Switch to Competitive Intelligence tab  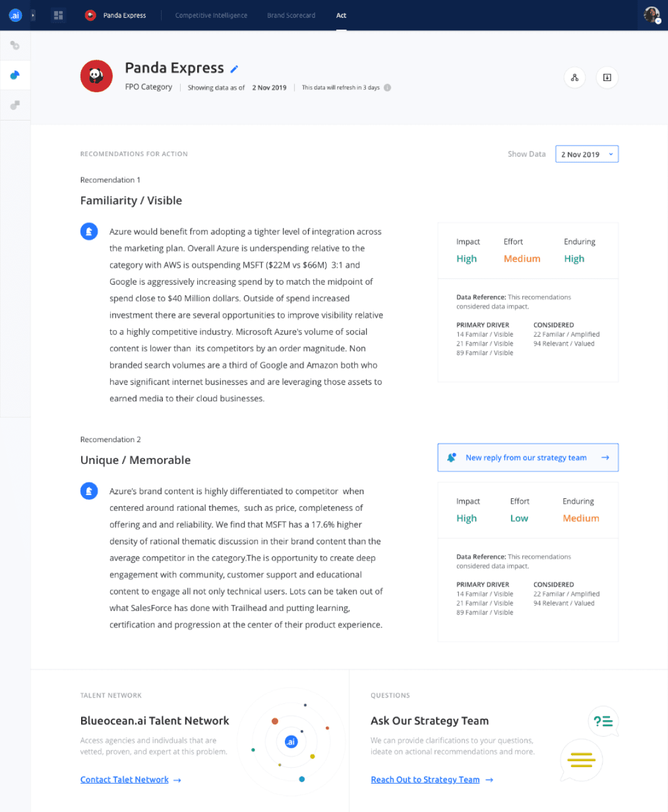pos(211,15)
